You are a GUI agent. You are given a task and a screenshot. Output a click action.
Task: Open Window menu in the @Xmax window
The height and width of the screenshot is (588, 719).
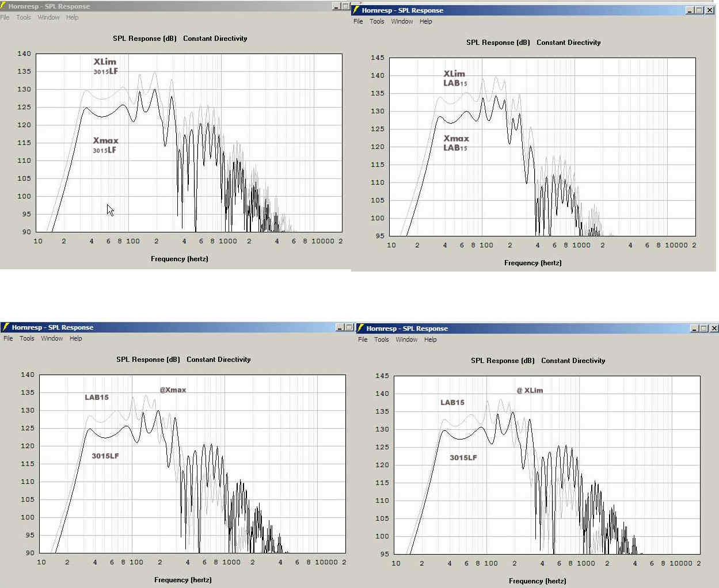tap(52, 338)
